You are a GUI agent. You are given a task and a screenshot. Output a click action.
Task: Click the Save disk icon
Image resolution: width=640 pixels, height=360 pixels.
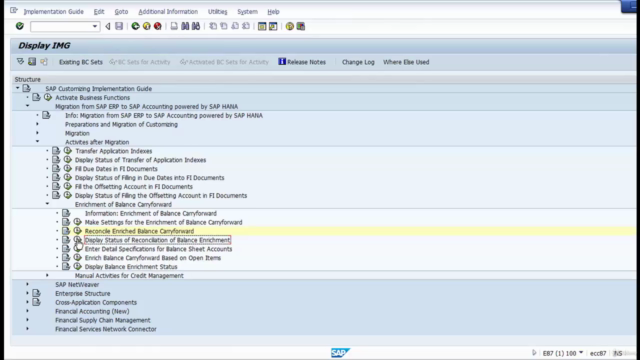pos(119,26)
